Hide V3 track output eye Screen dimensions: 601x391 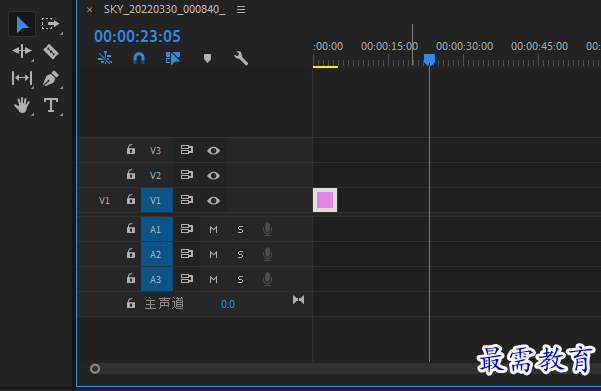(x=213, y=151)
